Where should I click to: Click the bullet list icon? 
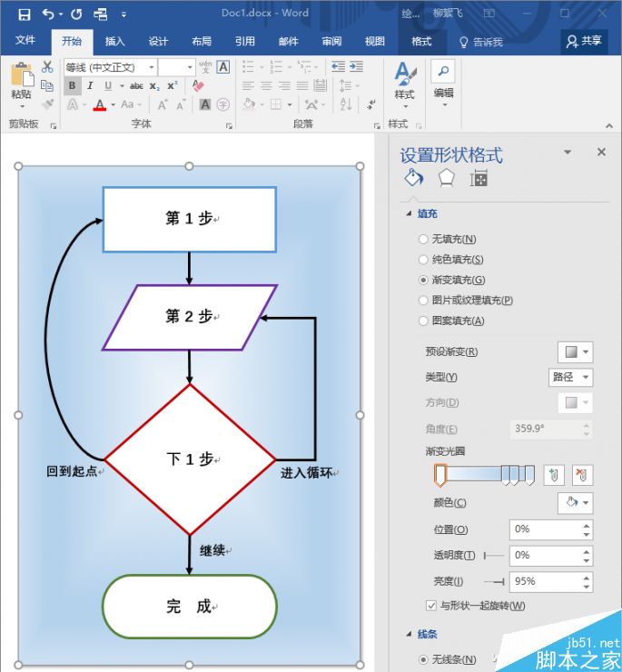click(x=248, y=66)
